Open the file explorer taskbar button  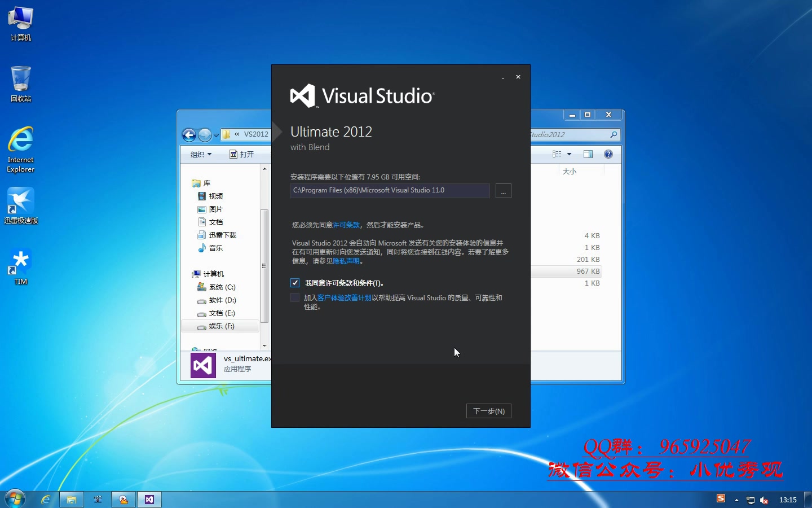pos(72,500)
